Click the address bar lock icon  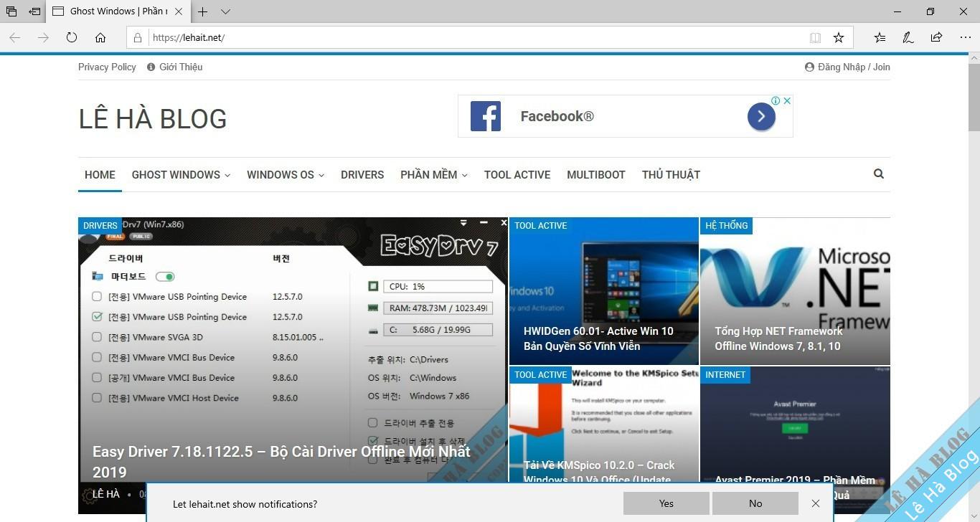pyautogui.click(x=138, y=37)
